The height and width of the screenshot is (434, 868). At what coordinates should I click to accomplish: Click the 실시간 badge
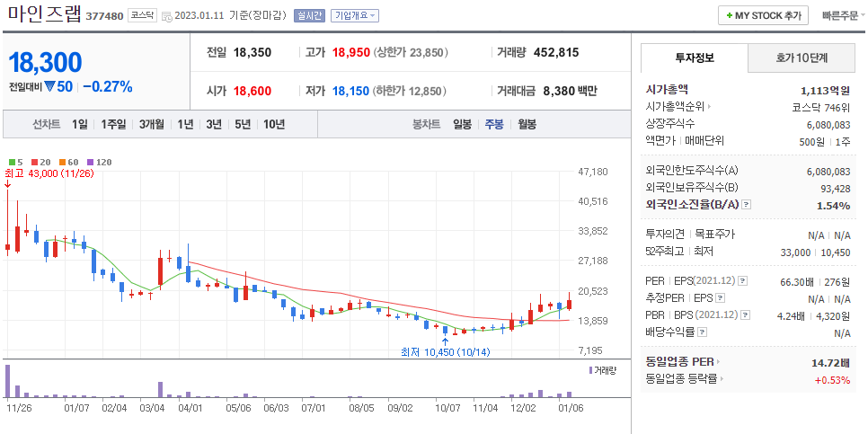pos(309,15)
